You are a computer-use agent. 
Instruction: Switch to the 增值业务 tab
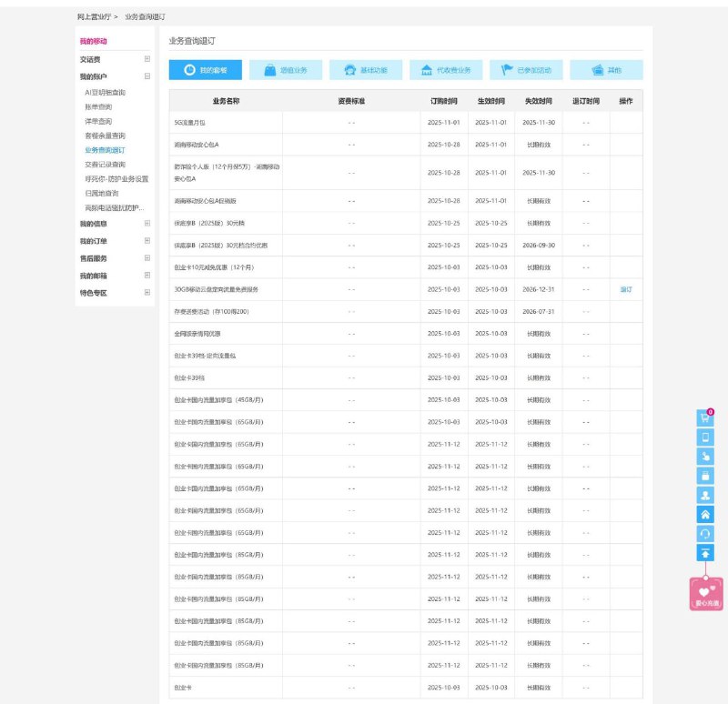click(x=286, y=70)
